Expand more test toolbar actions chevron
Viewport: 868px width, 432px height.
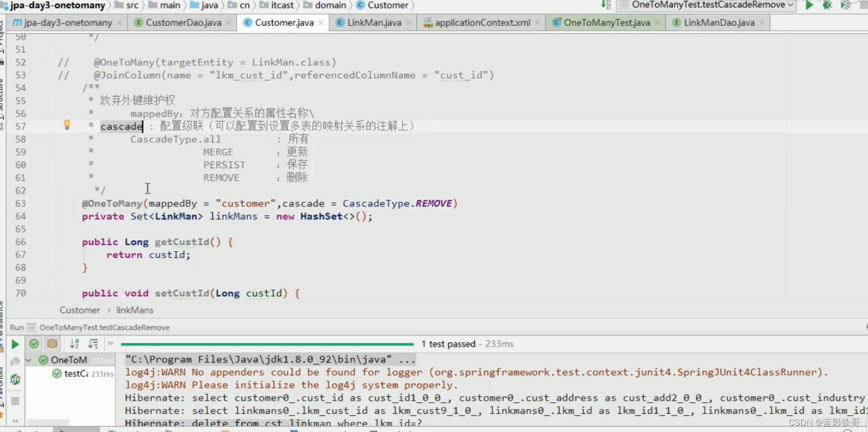[110, 343]
